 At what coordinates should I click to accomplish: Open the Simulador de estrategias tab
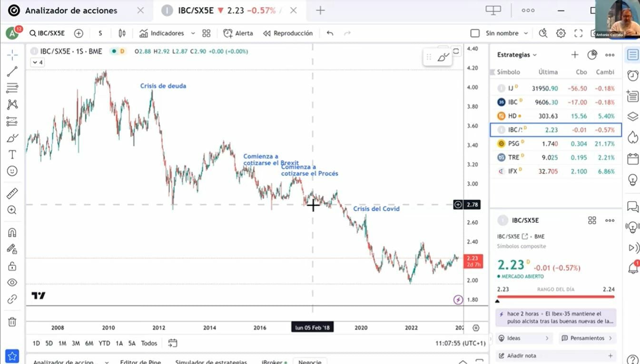tap(211, 361)
